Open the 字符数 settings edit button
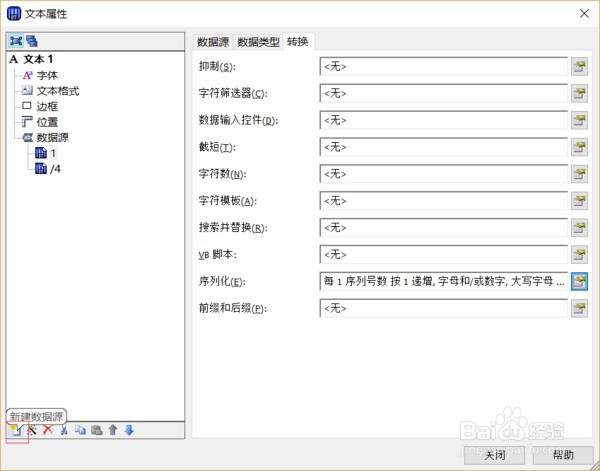The width and height of the screenshot is (600, 471). click(x=579, y=174)
